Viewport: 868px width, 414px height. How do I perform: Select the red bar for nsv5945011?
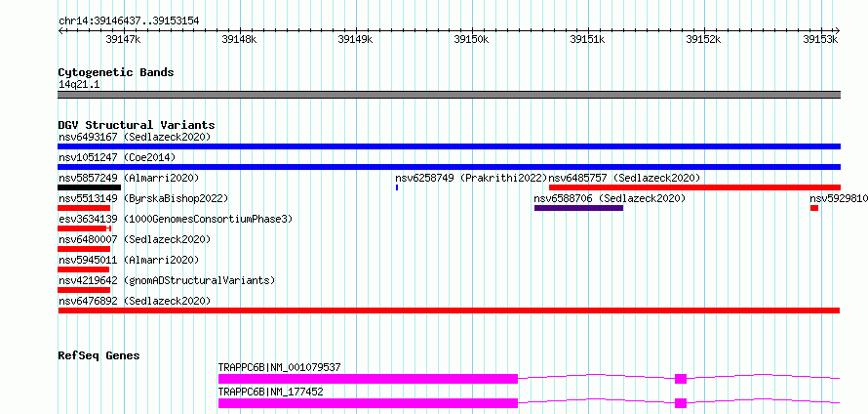84,269
